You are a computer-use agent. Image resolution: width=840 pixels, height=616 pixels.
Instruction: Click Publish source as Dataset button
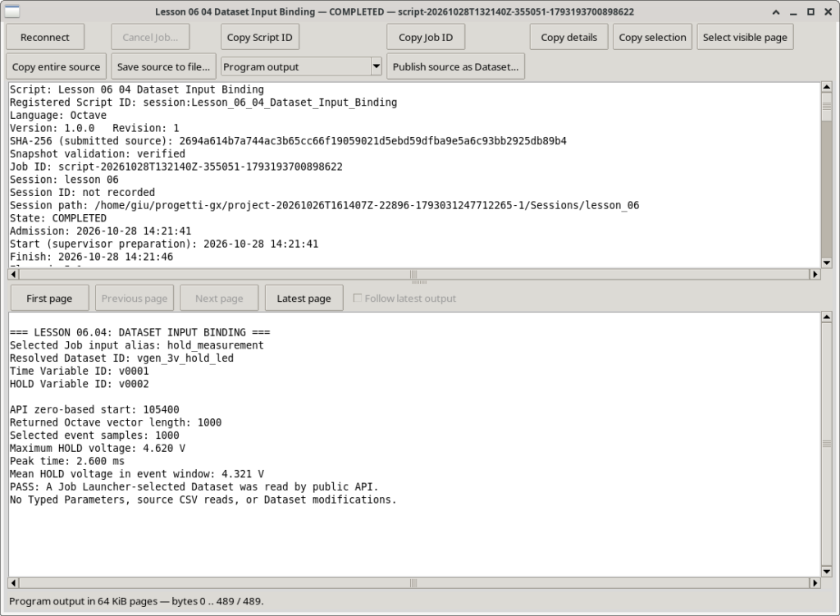(455, 66)
